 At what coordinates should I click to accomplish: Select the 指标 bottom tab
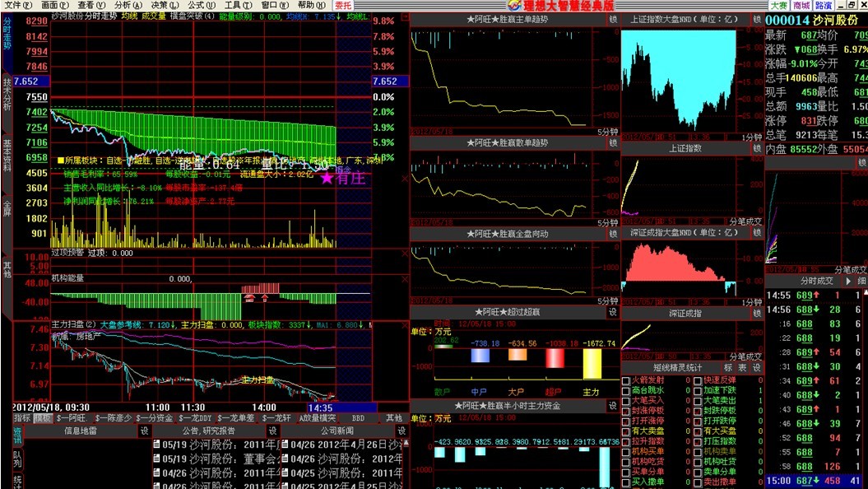pos(22,418)
